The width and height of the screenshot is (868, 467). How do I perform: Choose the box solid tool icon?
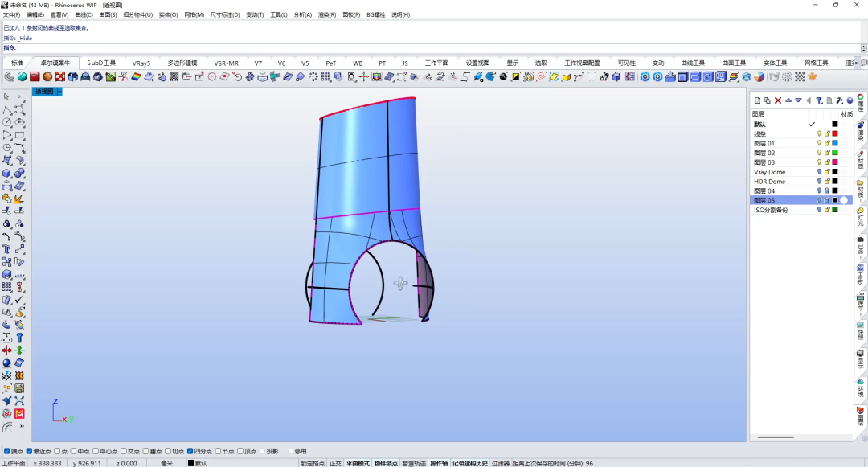(6, 173)
